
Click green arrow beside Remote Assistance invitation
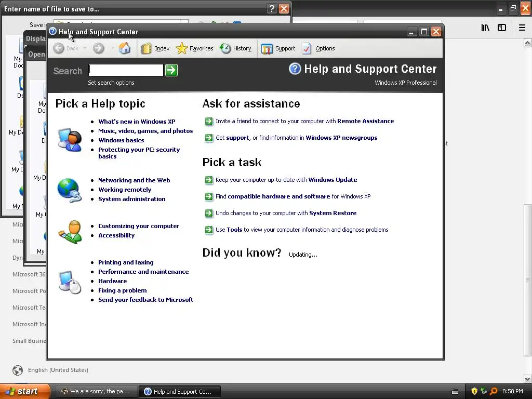(209, 121)
